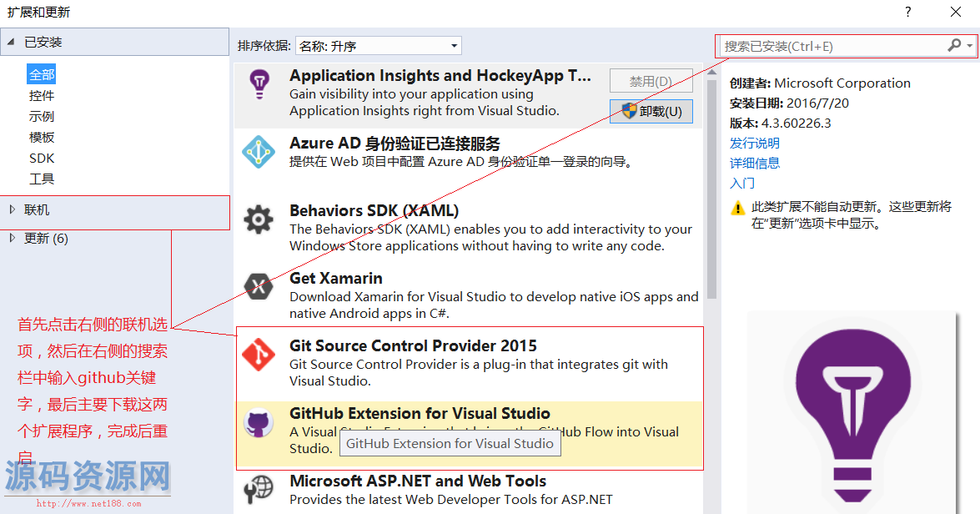Select the 全部 category
The image size is (980, 514).
(x=42, y=75)
